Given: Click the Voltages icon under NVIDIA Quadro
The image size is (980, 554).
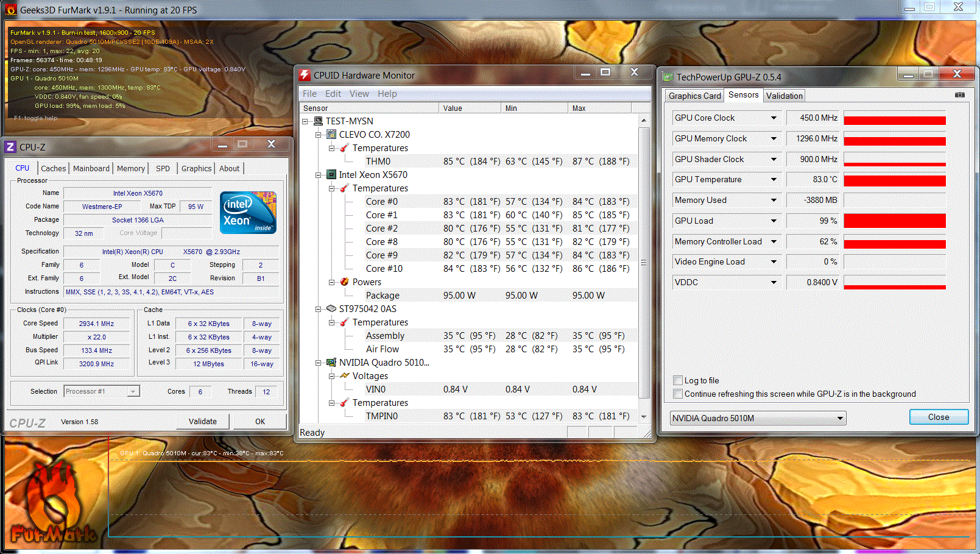Looking at the screenshot, I should (345, 376).
